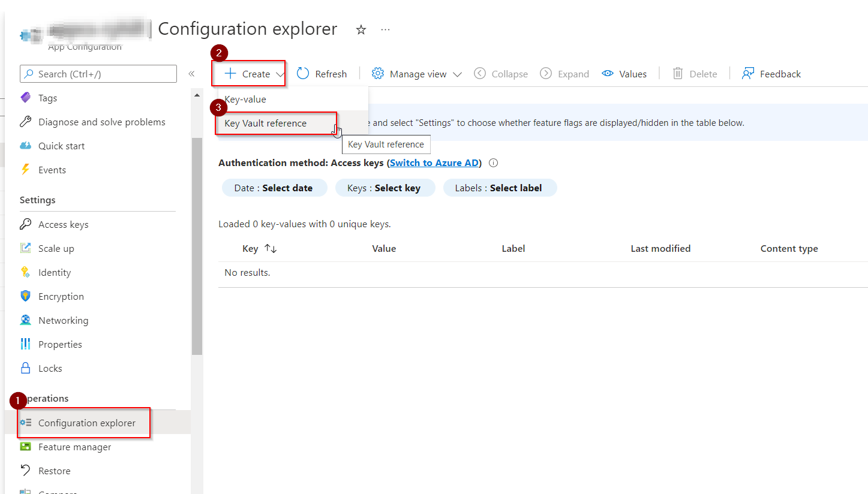Click the Switch to Azure AD link
Image resolution: width=868 pixels, height=494 pixels.
434,163
